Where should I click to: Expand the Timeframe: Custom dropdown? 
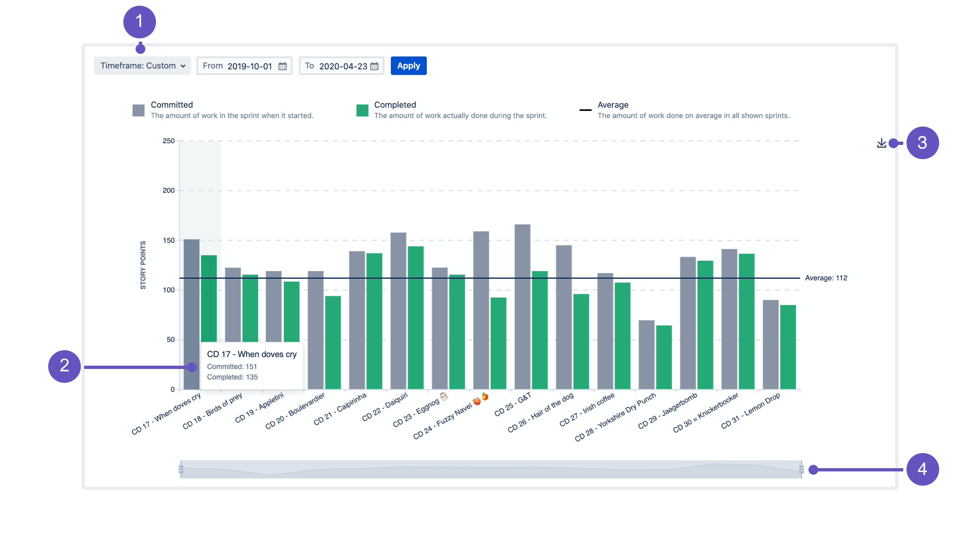point(143,66)
